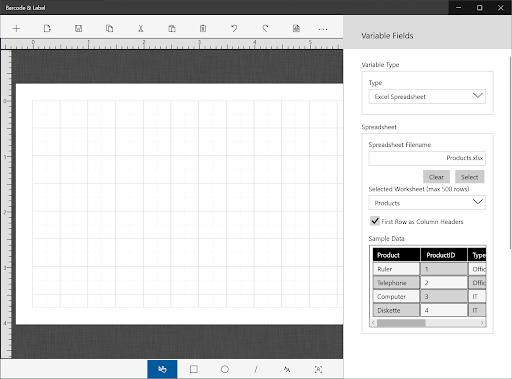
Task: Select the Rectangle shape tool
Action: pyautogui.click(x=194, y=369)
